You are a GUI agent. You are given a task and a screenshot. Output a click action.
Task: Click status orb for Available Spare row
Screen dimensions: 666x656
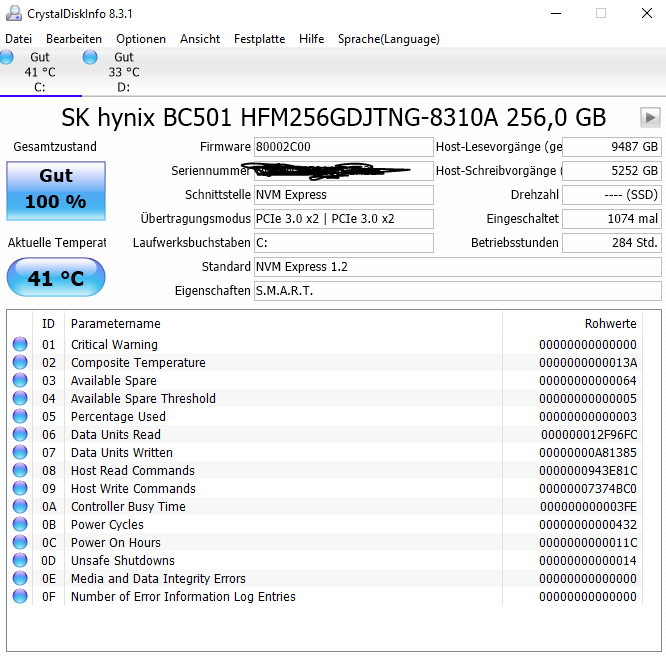(x=20, y=380)
